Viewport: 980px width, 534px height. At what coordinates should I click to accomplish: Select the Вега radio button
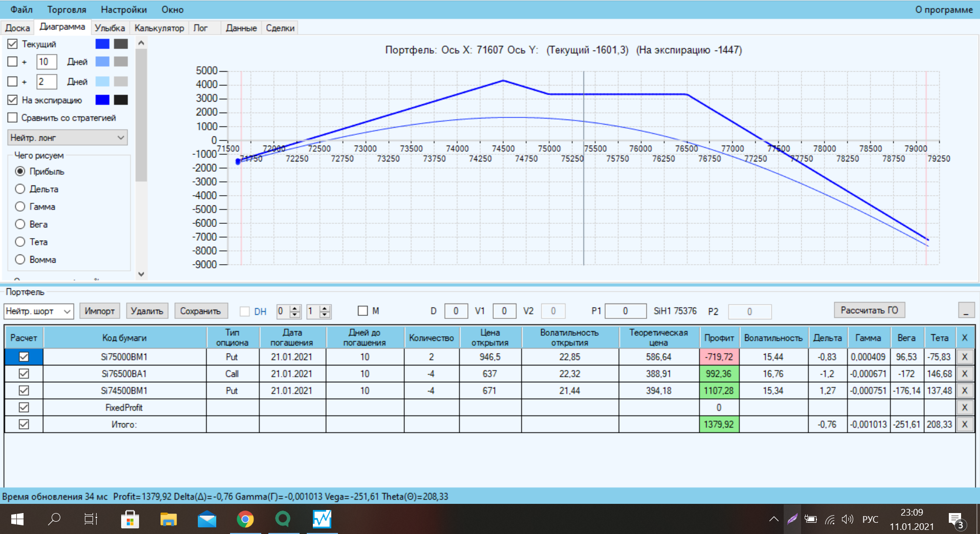tap(20, 224)
